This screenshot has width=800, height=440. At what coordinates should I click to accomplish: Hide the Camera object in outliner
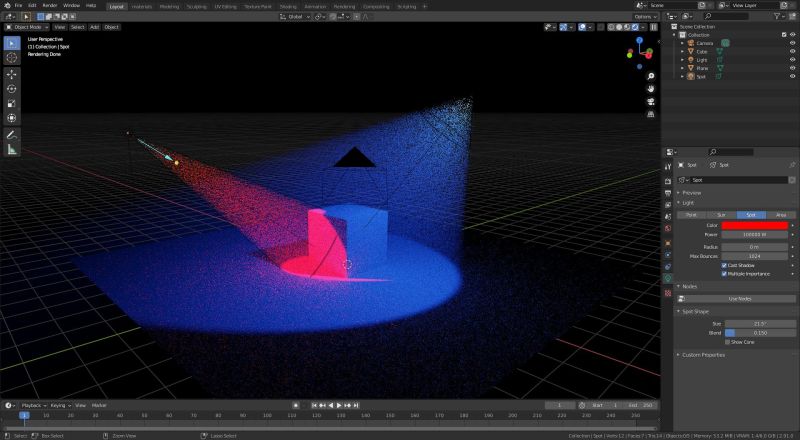tap(792, 43)
